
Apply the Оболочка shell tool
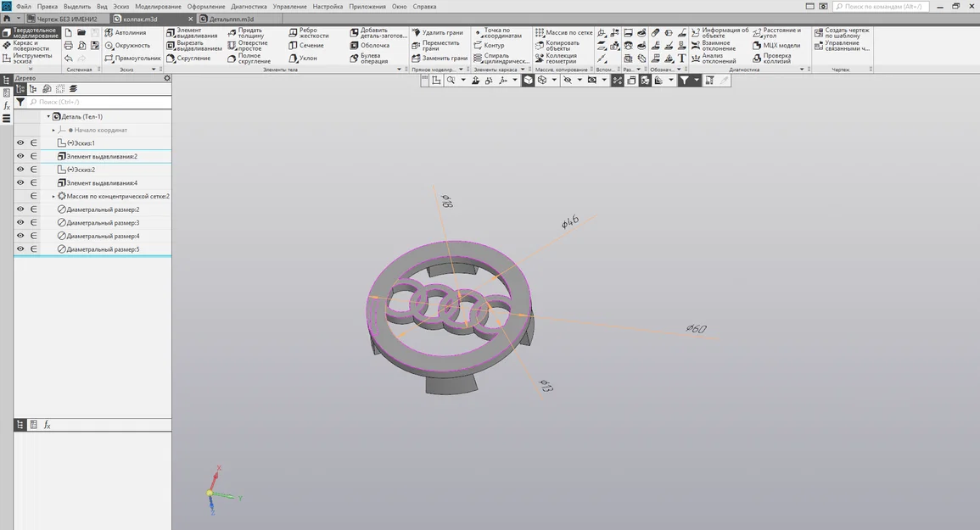369,45
